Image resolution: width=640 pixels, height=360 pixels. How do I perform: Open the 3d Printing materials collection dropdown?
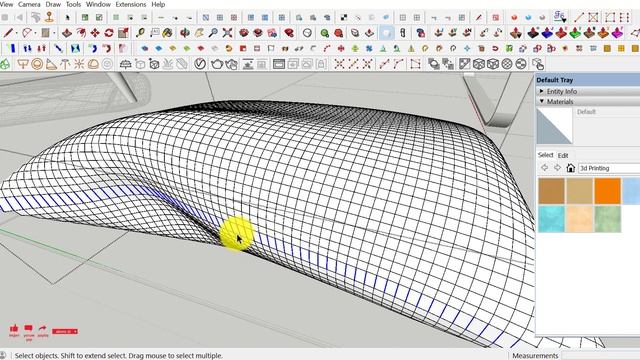[609, 168]
